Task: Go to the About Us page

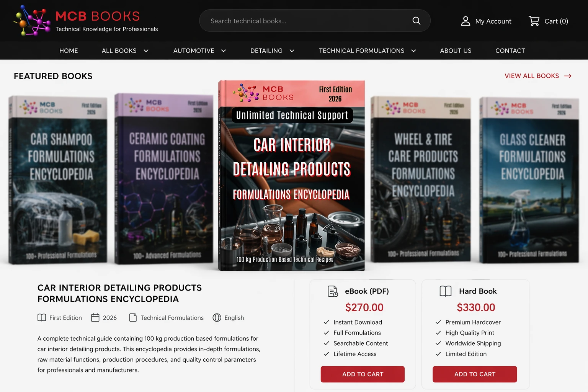Action: point(456,51)
